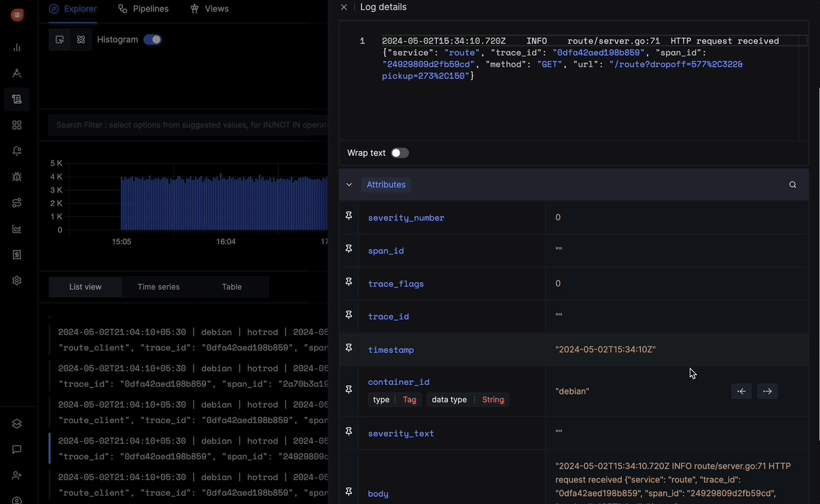Click the histogram bar chart area
The height and width of the screenshot is (504, 820).
tap(223, 201)
